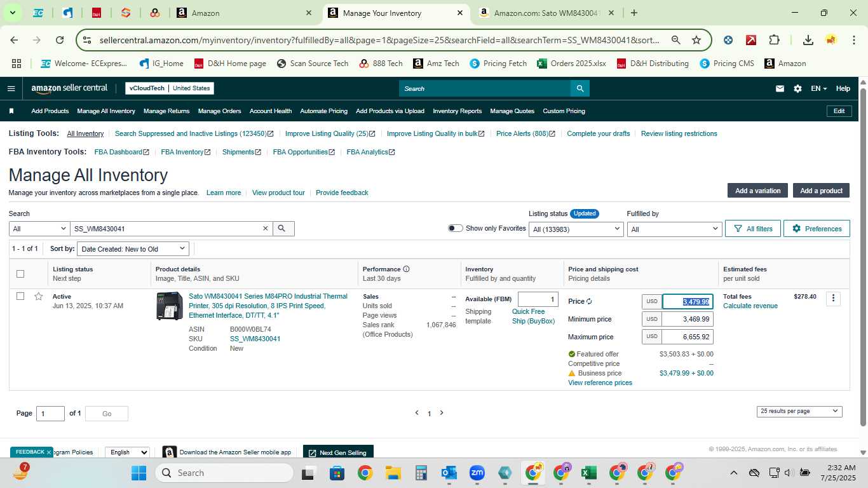Toggle Show only Favorites switch

click(x=455, y=228)
